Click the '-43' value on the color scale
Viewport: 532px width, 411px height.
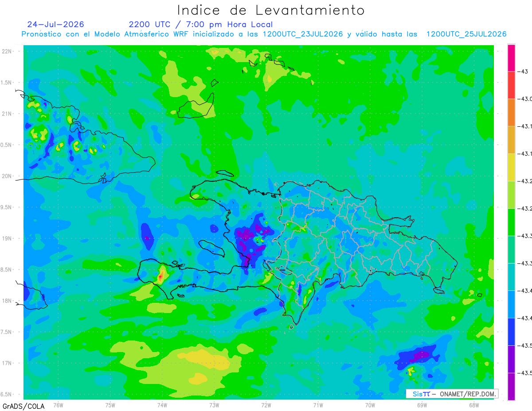(522, 71)
